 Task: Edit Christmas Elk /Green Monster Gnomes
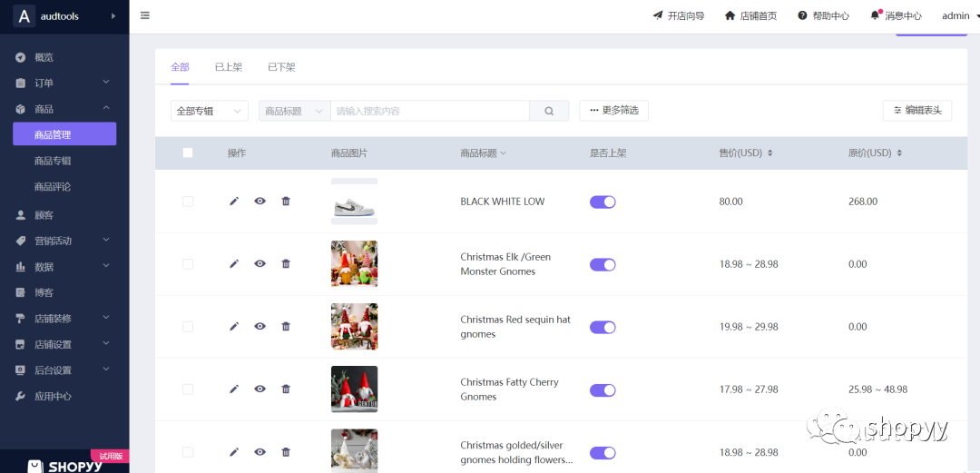(234, 263)
